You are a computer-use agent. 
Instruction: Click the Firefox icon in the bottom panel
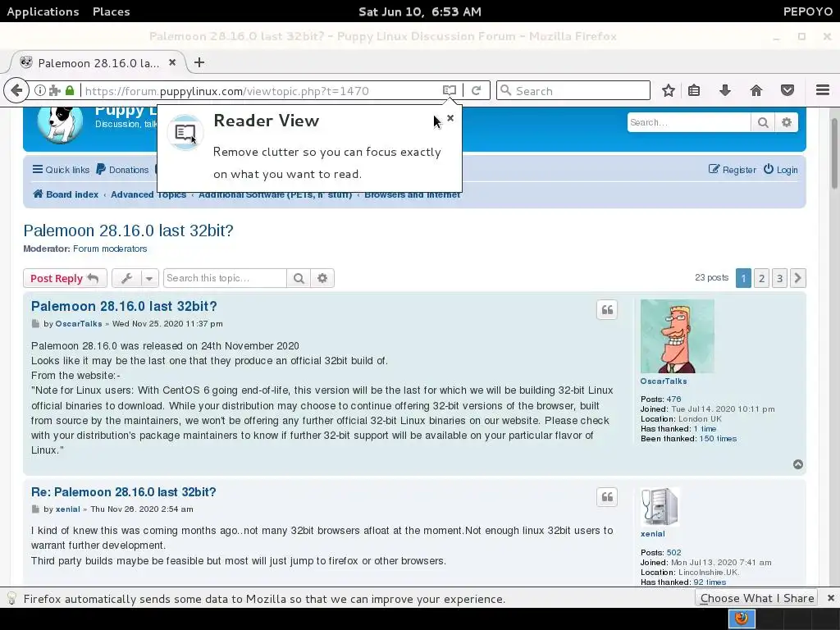point(742,619)
